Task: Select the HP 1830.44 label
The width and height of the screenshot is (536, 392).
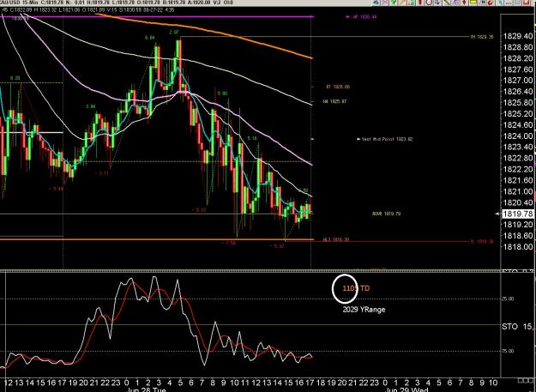Action: 364,16
